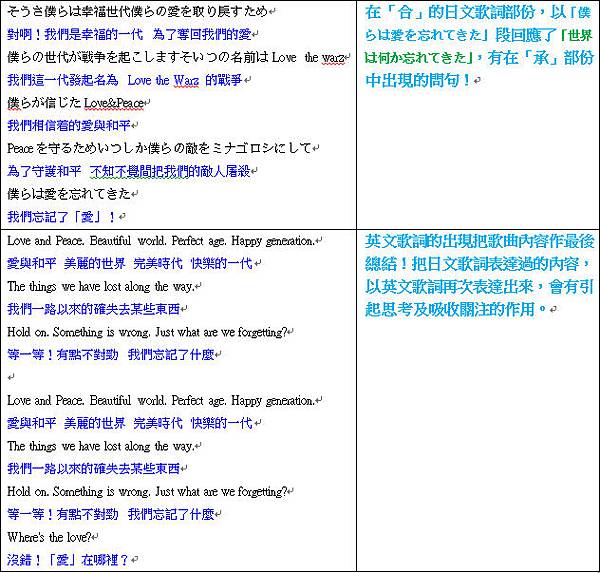This screenshot has height=573, width=600.
Task: Click the comment line '中出現的問句！'
Action: point(418,80)
